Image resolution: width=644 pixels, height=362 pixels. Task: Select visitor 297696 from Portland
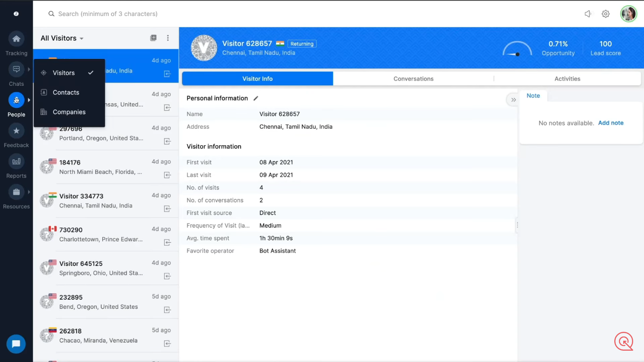tap(106, 133)
